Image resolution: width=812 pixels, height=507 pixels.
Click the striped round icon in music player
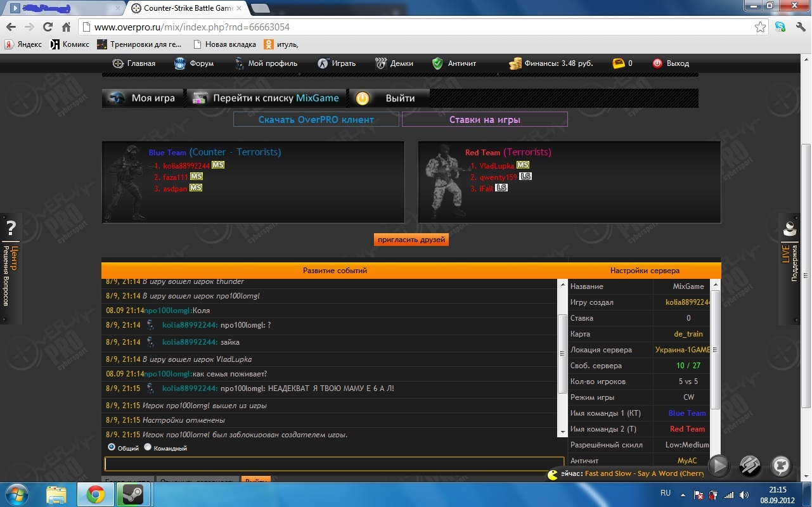(x=750, y=466)
